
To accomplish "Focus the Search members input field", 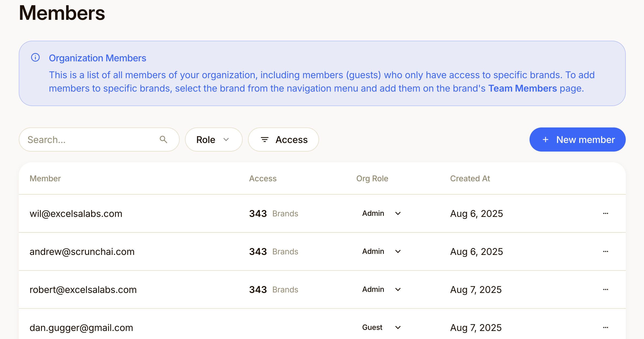I will pyautogui.click(x=99, y=140).
